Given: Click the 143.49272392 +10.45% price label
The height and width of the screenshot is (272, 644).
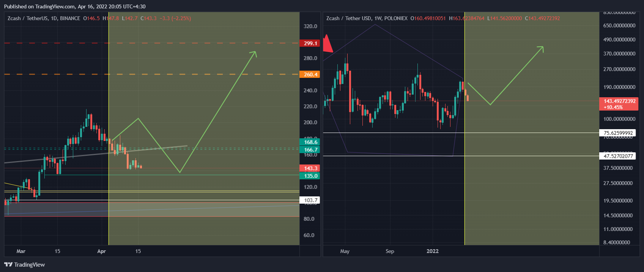Looking at the screenshot, I should [x=619, y=104].
